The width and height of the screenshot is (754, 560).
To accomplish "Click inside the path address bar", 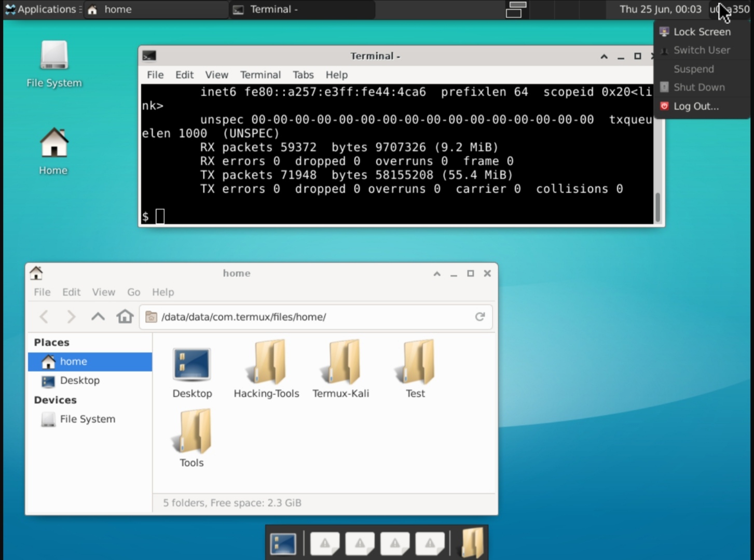I will point(285,317).
